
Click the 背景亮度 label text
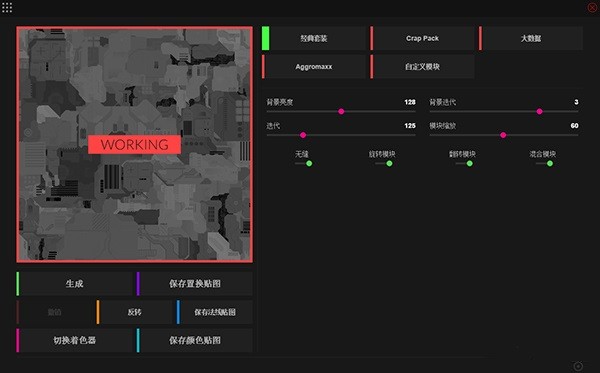coord(280,102)
